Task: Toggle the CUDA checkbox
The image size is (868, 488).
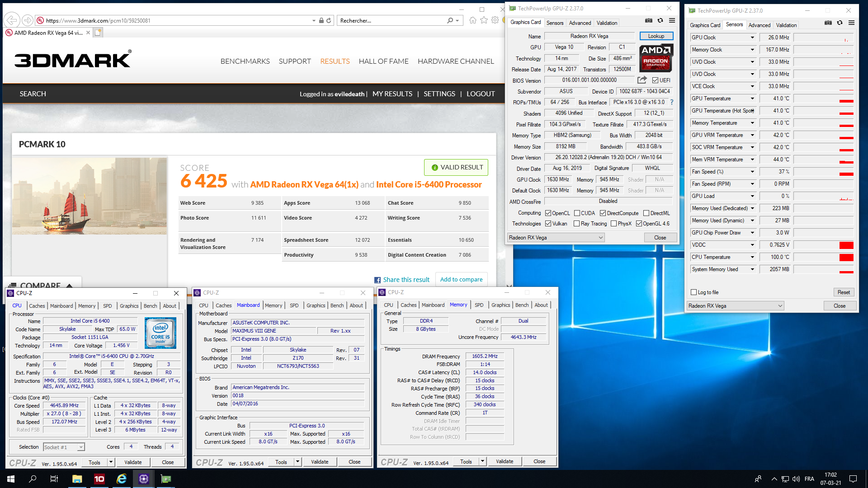Action: tap(577, 213)
